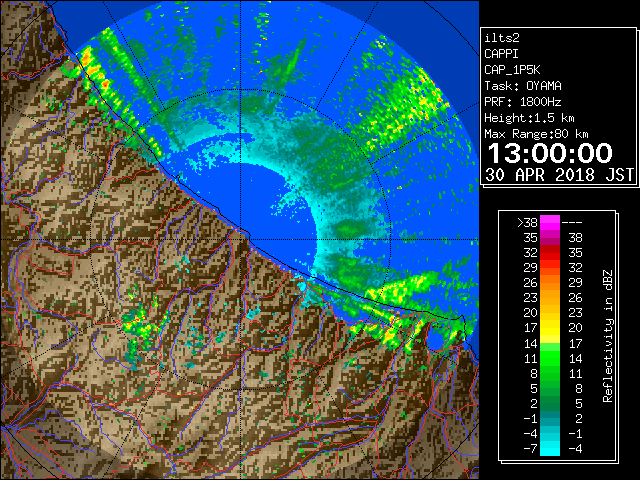The image size is (640, 480).
Task: Click the 'ilts2' label in info box
Action: [502, 38]
